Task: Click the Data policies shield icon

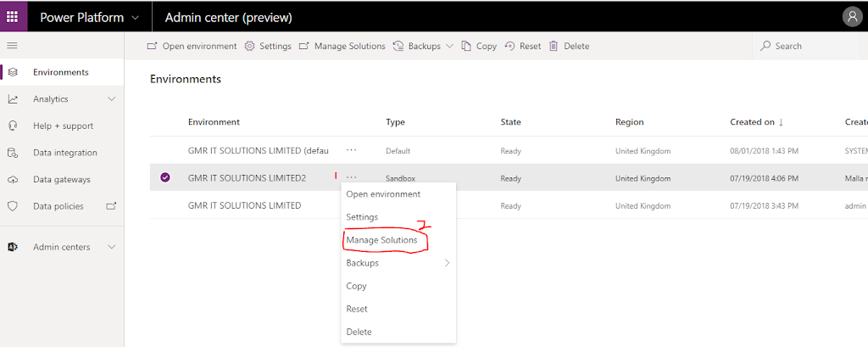Action: point(14,206)
